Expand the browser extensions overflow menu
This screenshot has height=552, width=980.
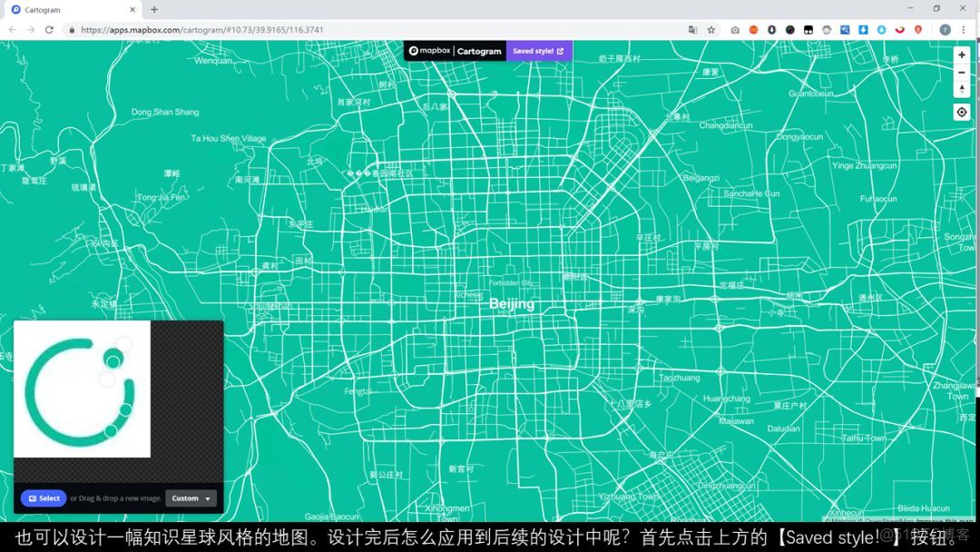tap(964, 29)
